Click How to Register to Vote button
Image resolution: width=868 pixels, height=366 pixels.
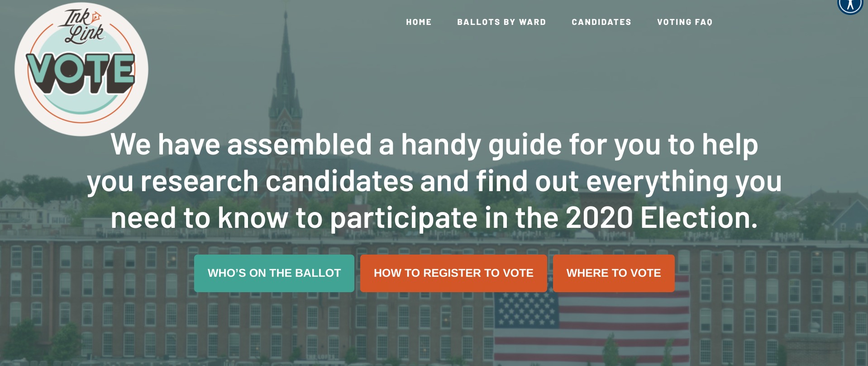coord(453,273)
